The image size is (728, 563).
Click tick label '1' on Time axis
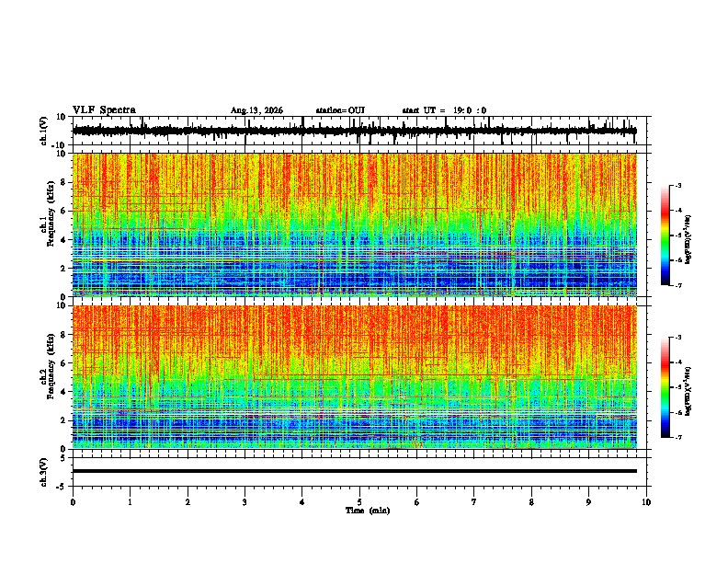130,502
